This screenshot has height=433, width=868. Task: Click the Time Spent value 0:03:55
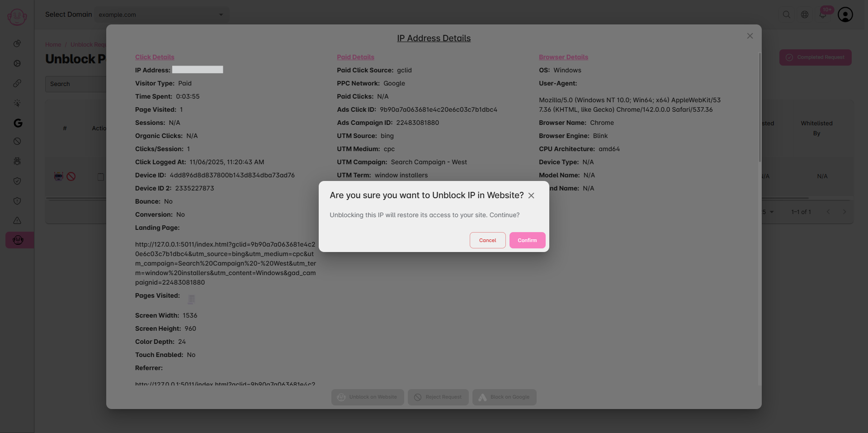coord(188,96)
